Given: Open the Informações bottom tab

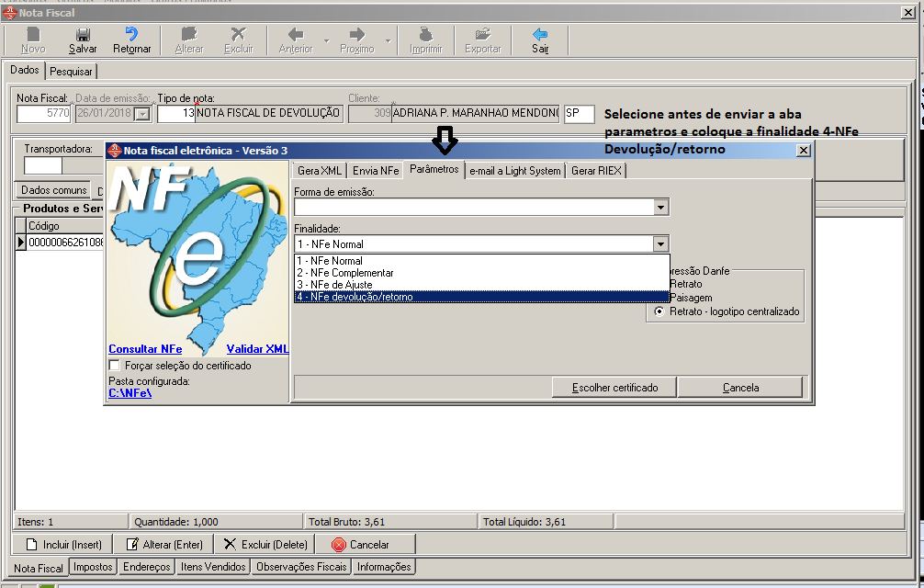Looking at the screenshot, I should 384,567.
